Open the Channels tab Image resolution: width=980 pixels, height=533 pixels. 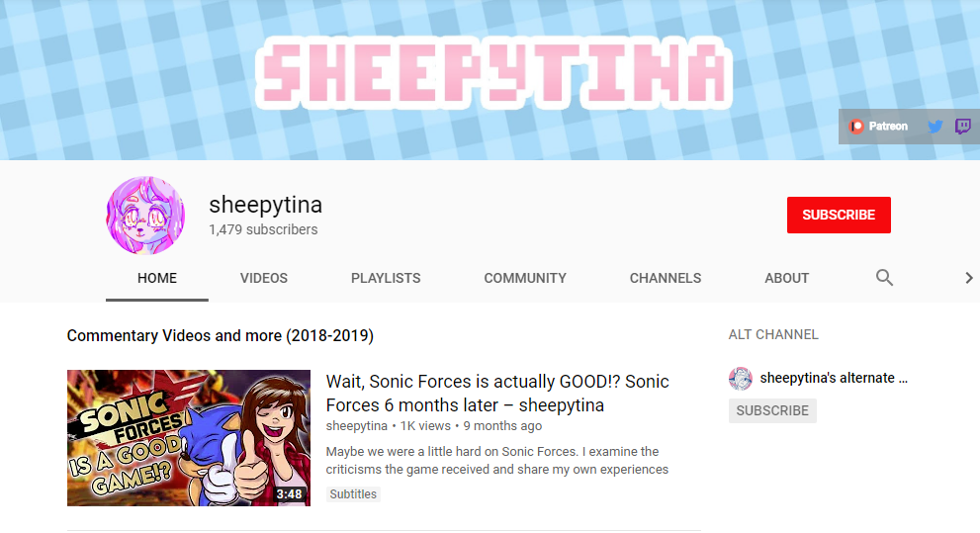(x=666, y=278)
